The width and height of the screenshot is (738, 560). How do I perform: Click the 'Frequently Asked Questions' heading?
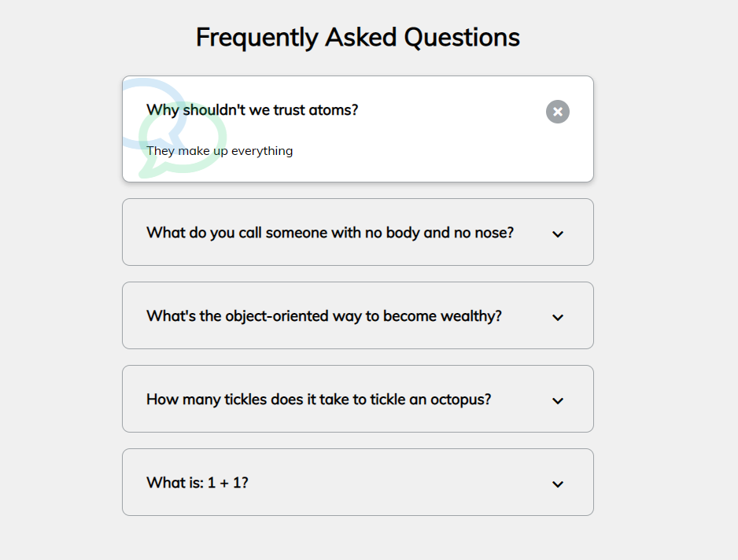(x=357, y=37)
